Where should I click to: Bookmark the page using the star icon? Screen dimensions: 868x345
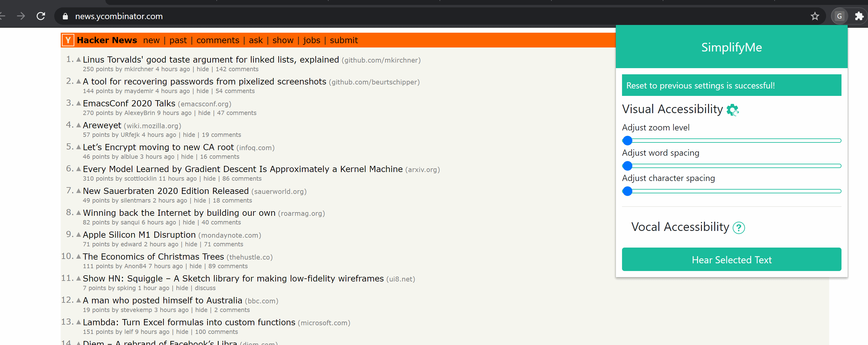click(815, 16)
